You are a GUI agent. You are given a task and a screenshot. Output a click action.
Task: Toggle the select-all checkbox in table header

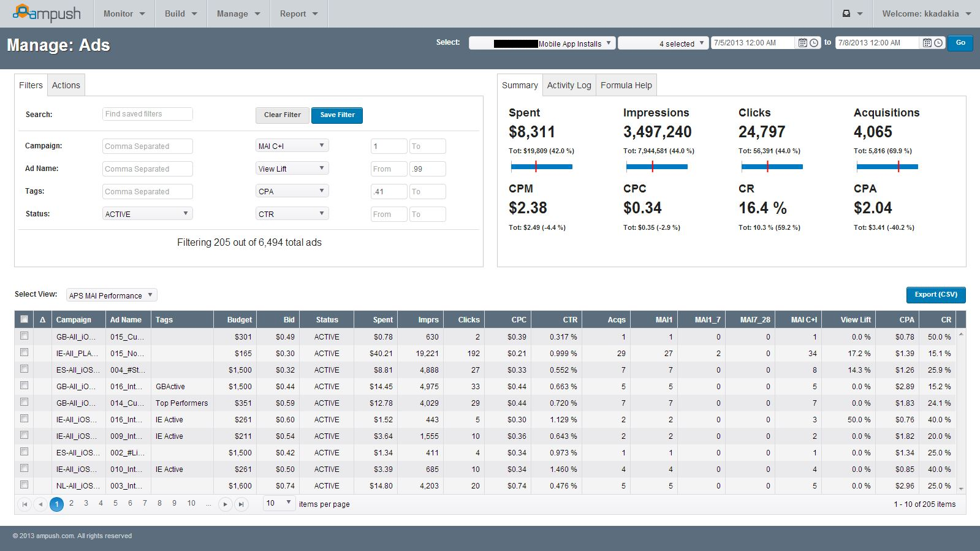point(24,319)
